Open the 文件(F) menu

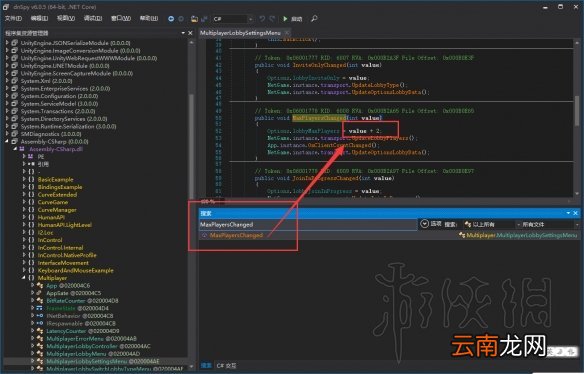pyautogui.click(x=13, y=18)
